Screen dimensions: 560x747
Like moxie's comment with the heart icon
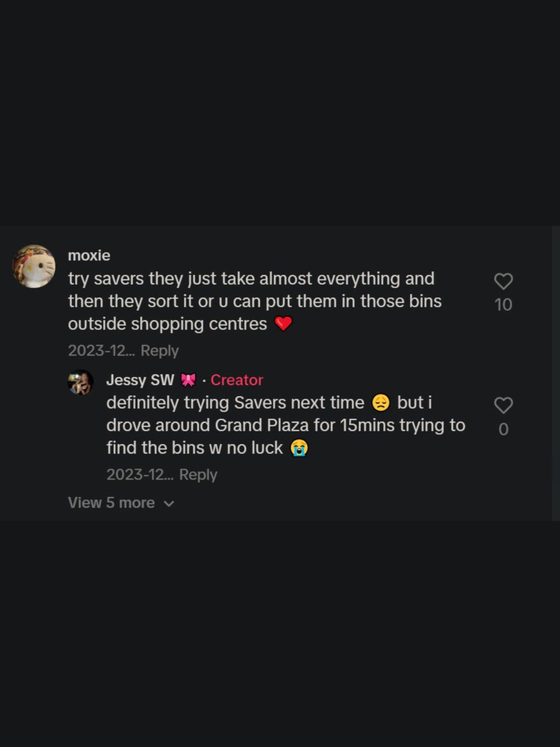(x=503, y=282)
